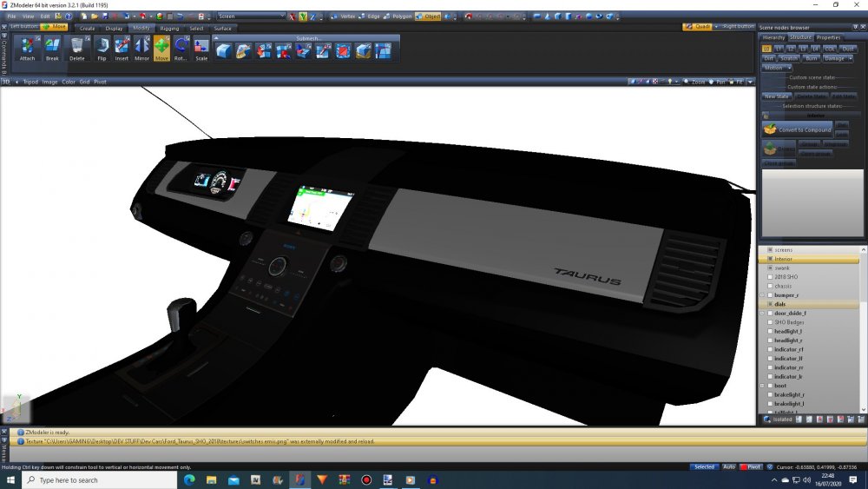This screenshot has height=489, width=868.
Task: Expand the bumper_r tree node
Action: 762,295
